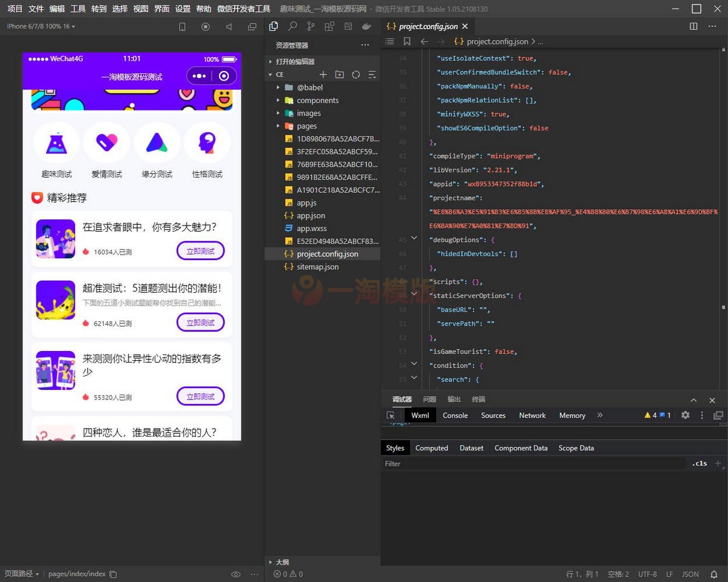The width and height of the screenshot is (728, 582).
Task: Mute the simulator sound speaker icon
Action: pyautogui.click(x=229, y=27)
